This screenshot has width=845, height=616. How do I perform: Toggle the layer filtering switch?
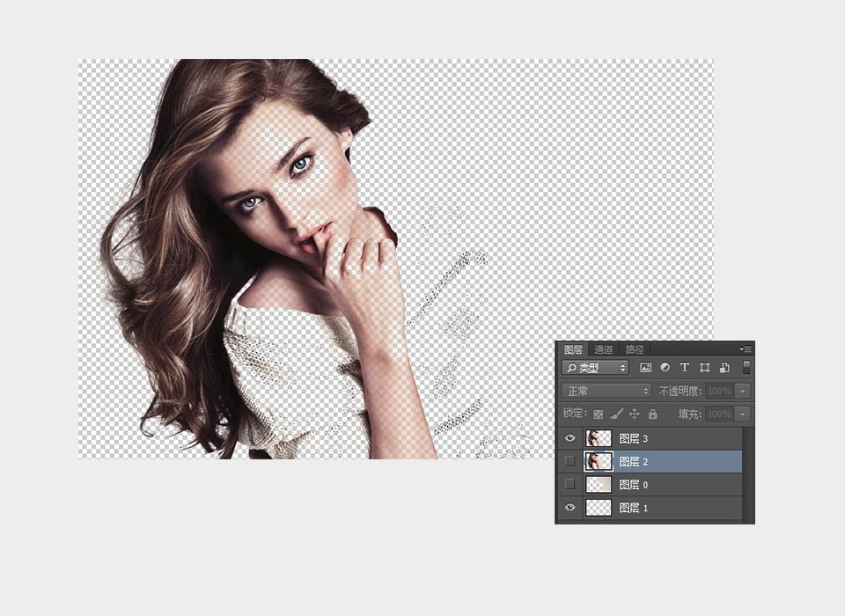tap(746, 367)
